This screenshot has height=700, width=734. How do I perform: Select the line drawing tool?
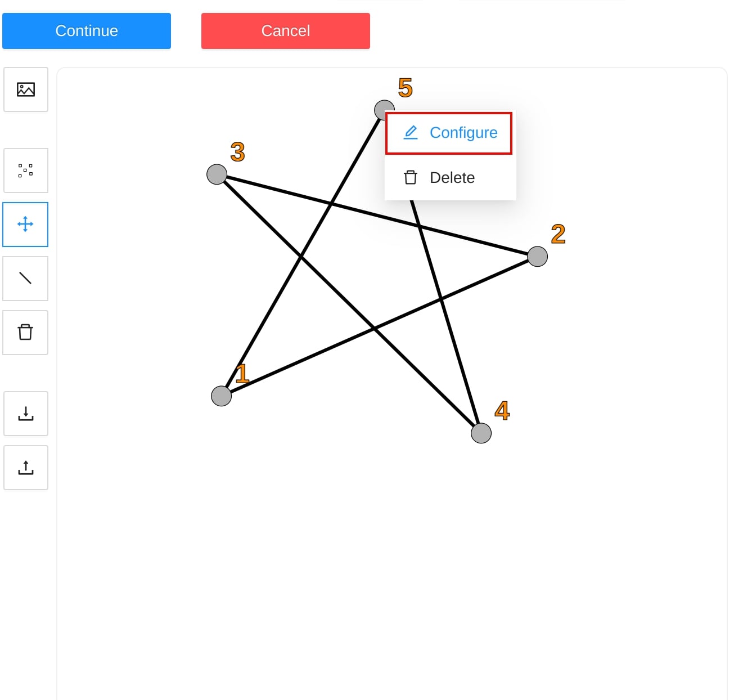tap(25, 279)
